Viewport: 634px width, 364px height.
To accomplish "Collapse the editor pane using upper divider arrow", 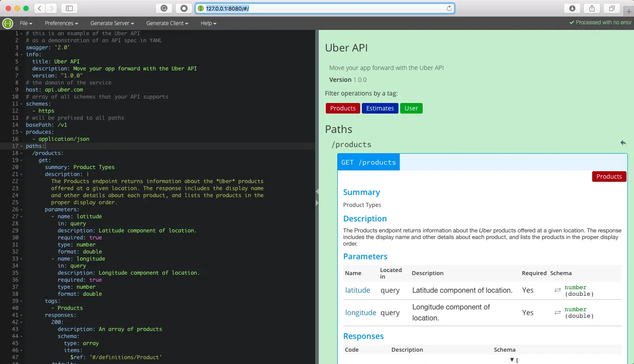I will [x=317, y=191].
